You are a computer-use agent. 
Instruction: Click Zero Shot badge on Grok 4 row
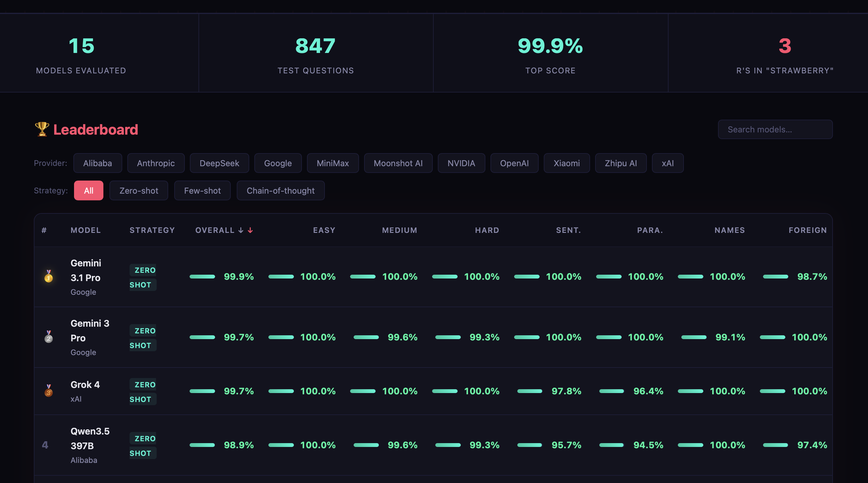click(x=143, y=392)
